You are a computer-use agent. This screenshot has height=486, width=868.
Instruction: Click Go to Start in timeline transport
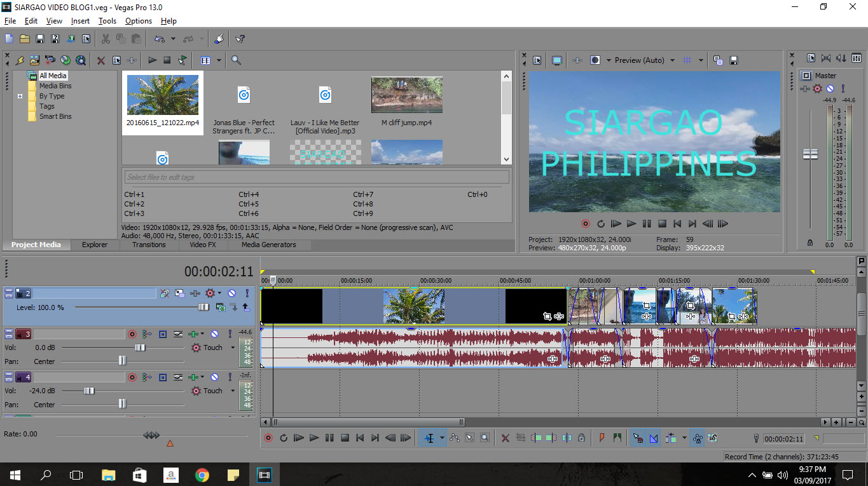click(360, 438)
